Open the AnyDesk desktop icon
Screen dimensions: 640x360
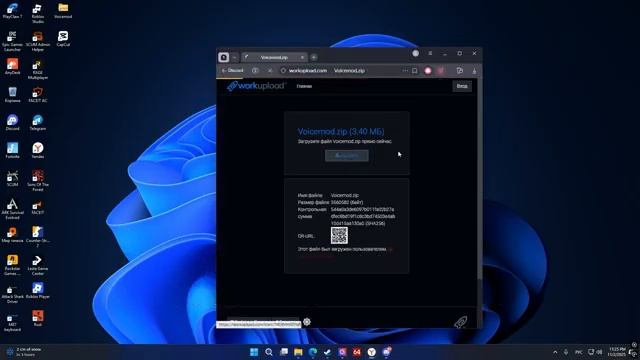click(x=12, y=67)
